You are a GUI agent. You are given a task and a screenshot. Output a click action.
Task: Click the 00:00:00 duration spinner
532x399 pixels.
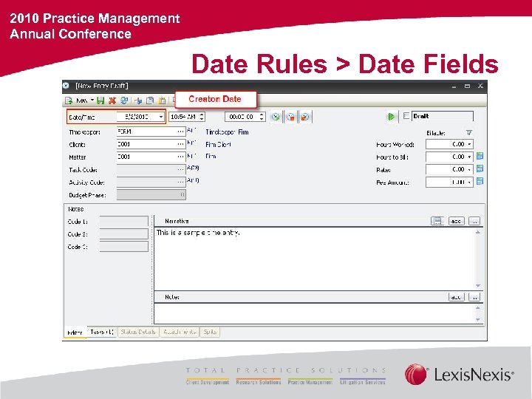[262, 117]
